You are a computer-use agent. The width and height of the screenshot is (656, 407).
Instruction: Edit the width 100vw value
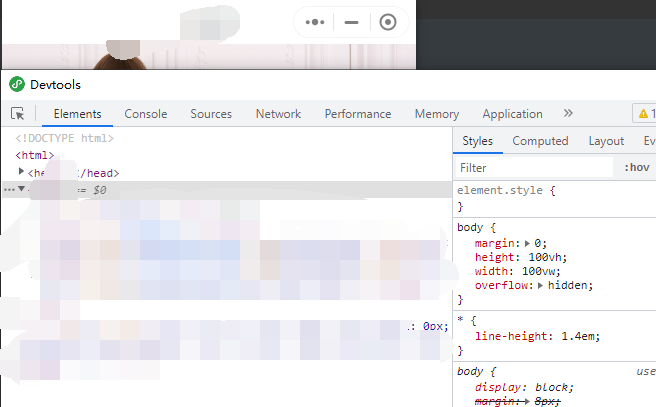541,271
